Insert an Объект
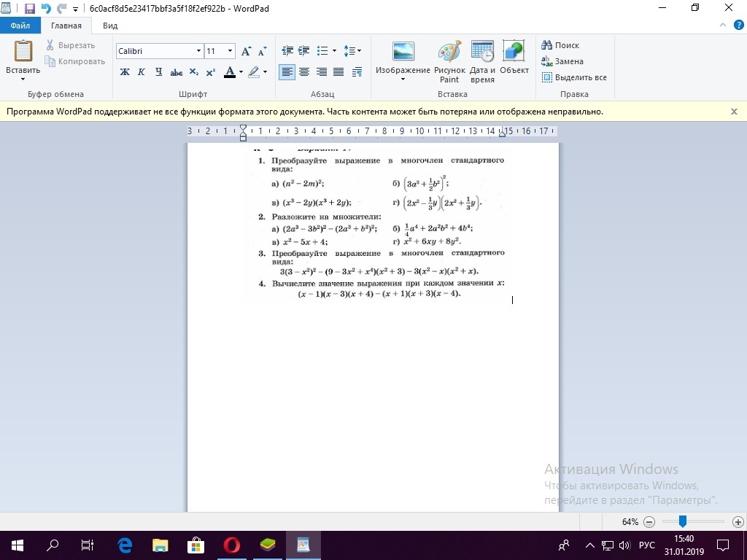The height and width of the screenshot is (560, 747). pos(514,57)
